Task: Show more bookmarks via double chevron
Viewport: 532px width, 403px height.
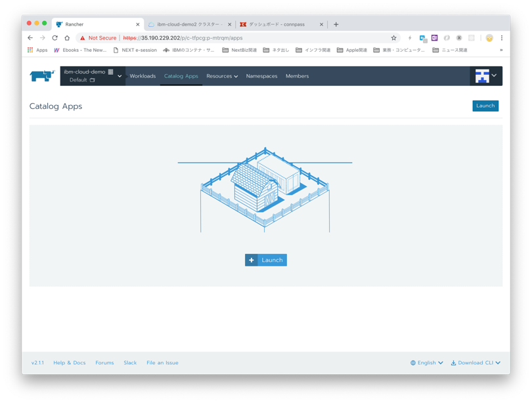Action: click(x=501, y=50)
